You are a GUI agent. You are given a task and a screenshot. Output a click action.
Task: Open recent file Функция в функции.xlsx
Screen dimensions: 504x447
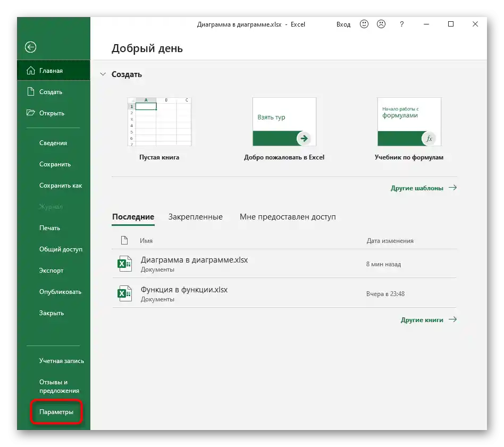click(x=284, y=293)
